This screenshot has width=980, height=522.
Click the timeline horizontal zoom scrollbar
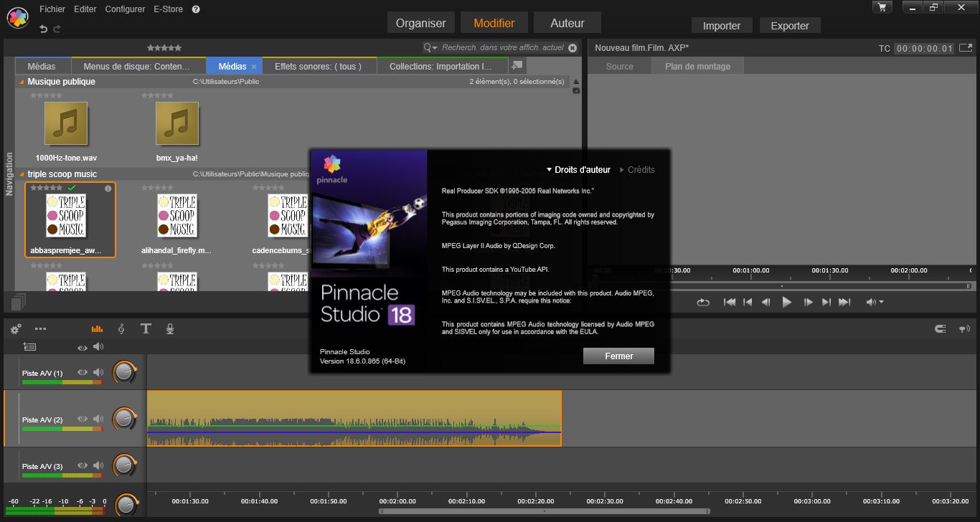coord(545,511)
